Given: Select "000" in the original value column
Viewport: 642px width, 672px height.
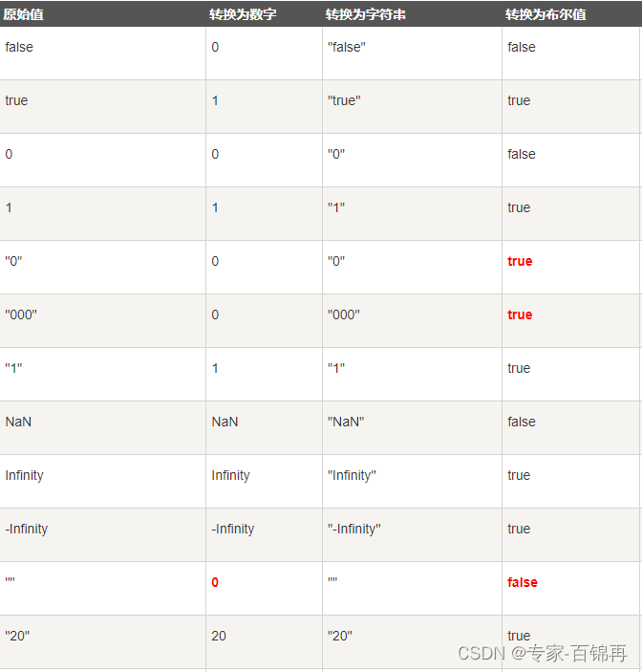Looking at the screenshot, I should pos(21,314).
